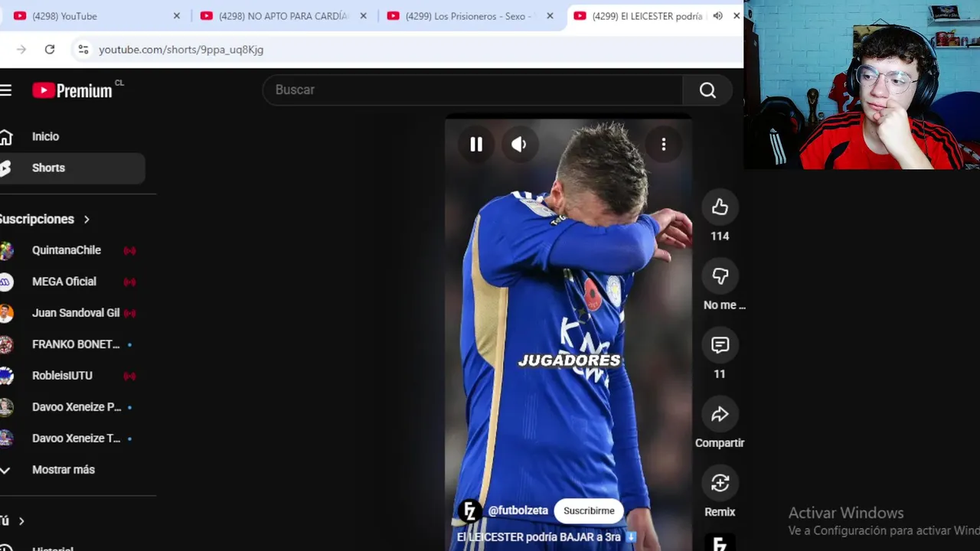The image size is (980, 551).
Task: Remix this Short
Action: coord(720,483)
